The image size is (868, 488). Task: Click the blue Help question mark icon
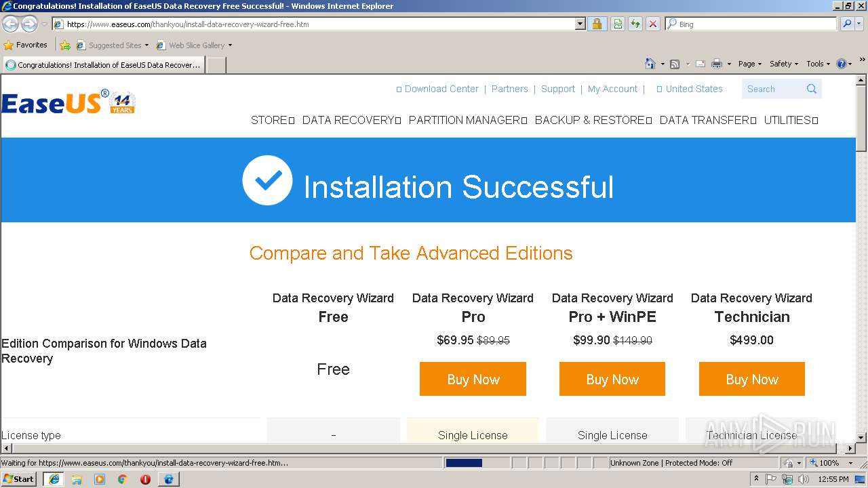pos(841,64)
